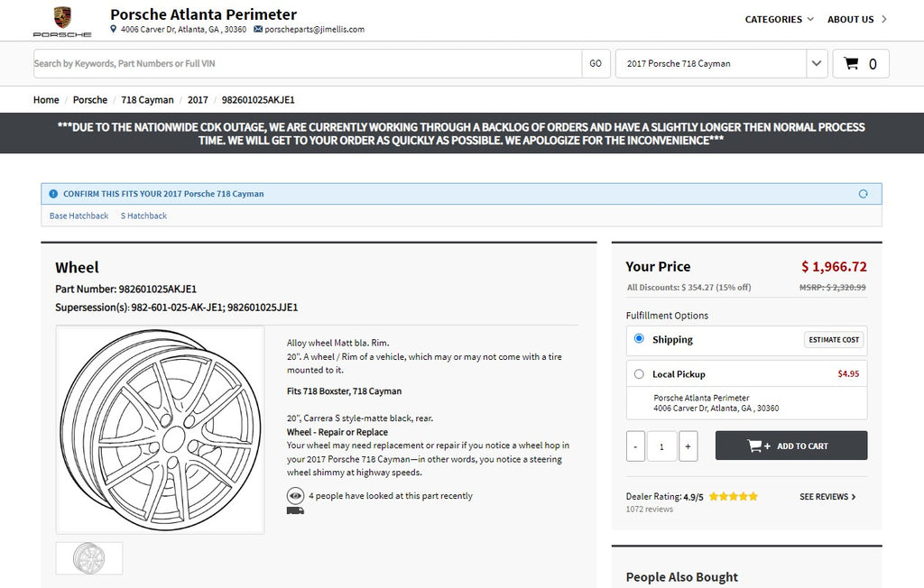Click the envelope email icon
924x588 pixels.
pos(258,29)
